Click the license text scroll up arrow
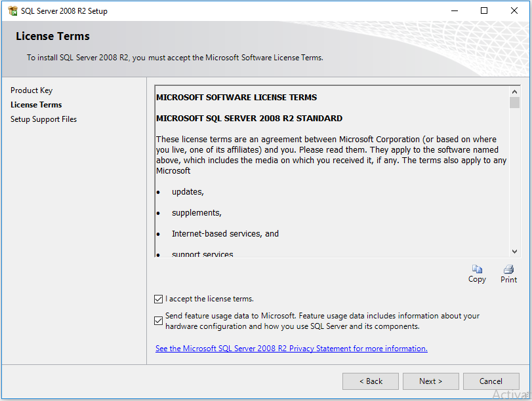This screenshot has width=532, height=401. [x=515, y=92]
